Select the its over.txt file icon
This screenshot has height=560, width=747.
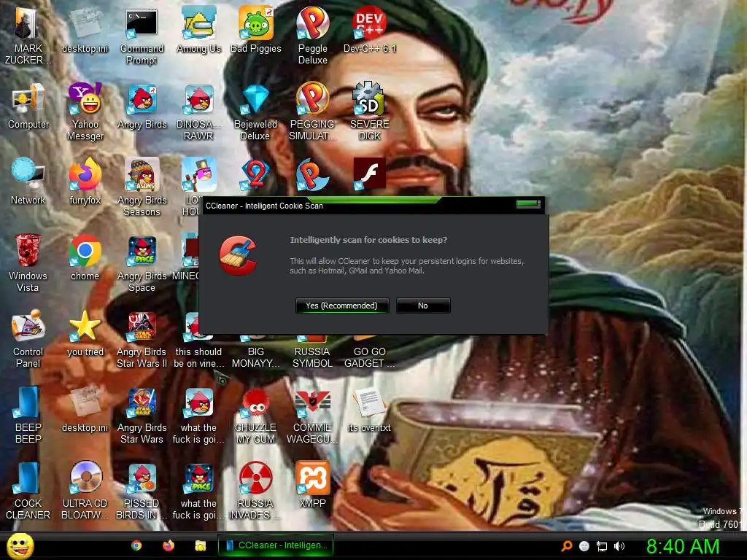click(x=370, y=411)
